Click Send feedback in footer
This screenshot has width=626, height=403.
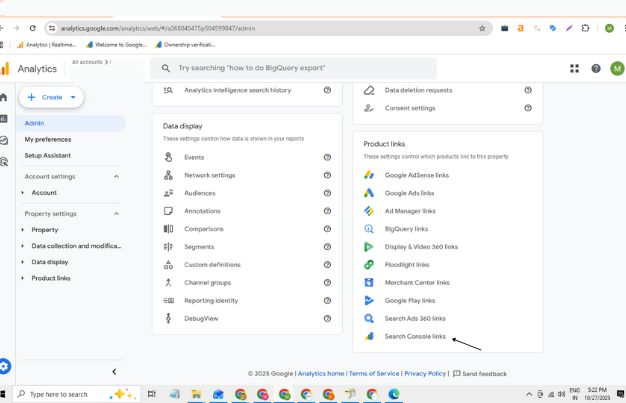pyautogui.click(x=480, y=374)
